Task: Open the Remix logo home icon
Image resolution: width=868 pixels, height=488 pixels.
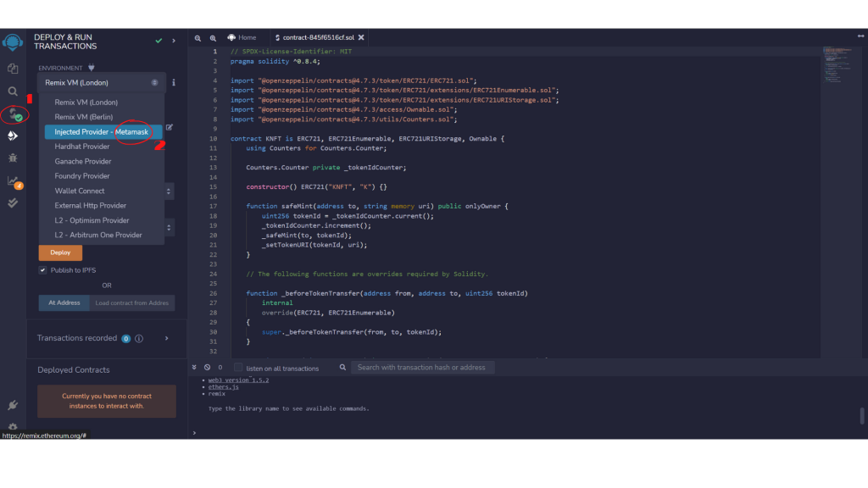Action: pos(13,42)
